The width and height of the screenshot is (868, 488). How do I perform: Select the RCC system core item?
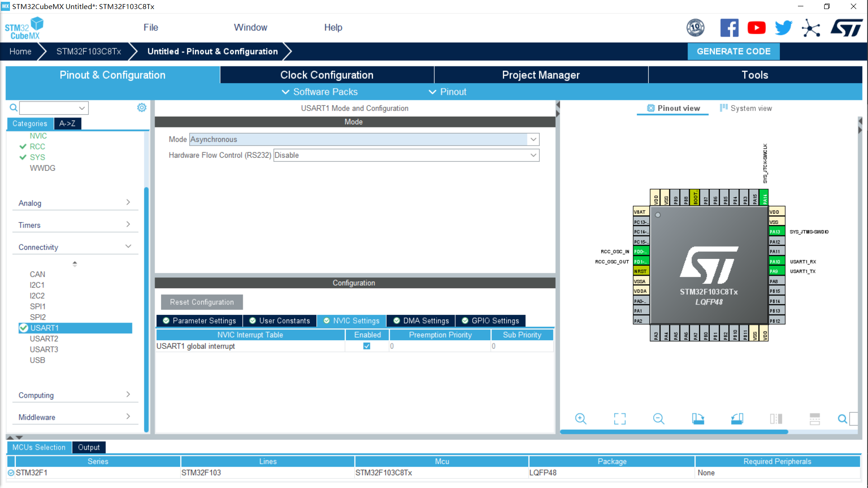(x=38, y=146)
